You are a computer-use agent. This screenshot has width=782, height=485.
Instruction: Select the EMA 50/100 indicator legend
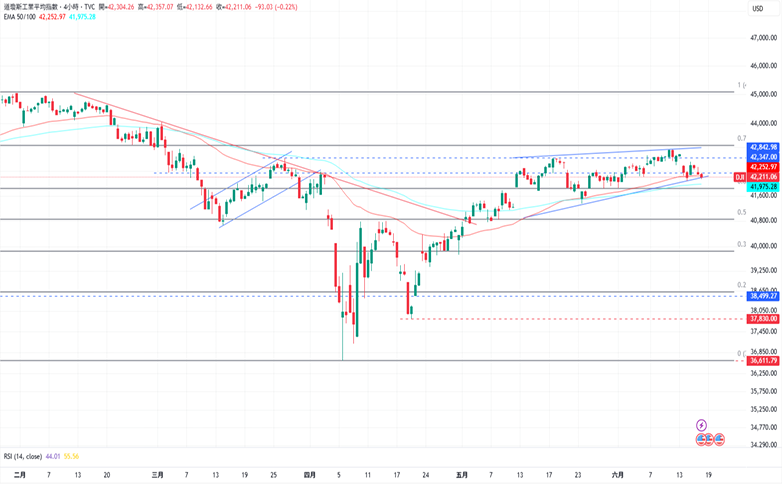[x=19, y=16]
